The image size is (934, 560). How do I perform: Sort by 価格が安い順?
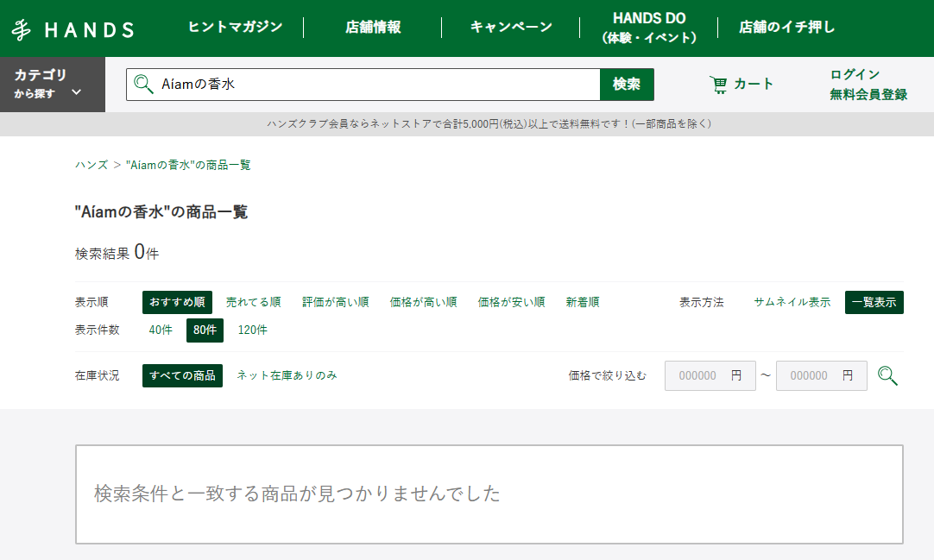tap(511, 302)
